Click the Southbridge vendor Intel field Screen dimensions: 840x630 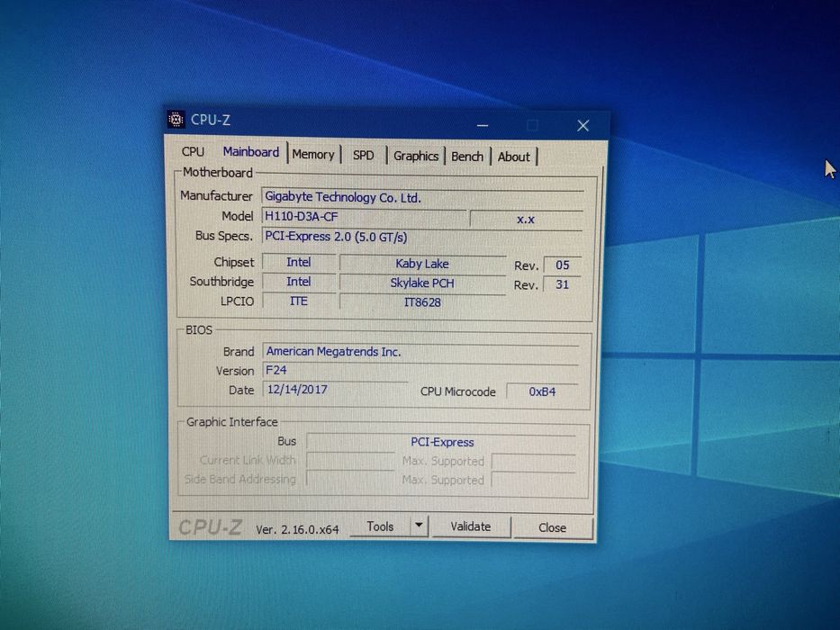coord(298,282)
